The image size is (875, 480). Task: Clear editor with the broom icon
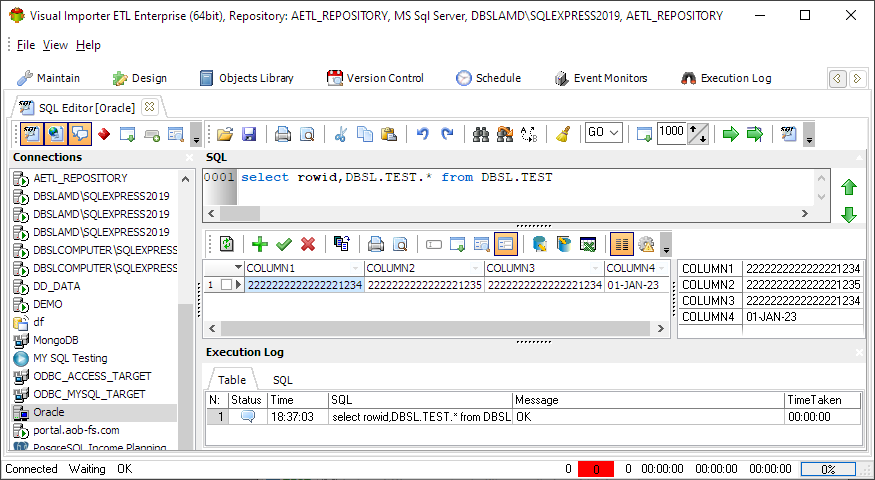click(563, 134)
